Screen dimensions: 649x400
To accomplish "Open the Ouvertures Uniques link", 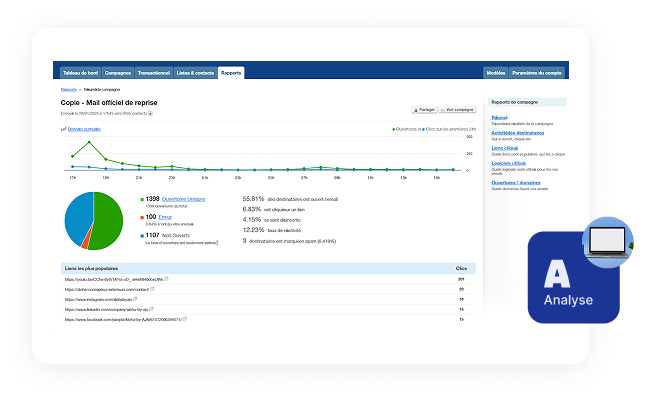I will (x=181, y=200).
